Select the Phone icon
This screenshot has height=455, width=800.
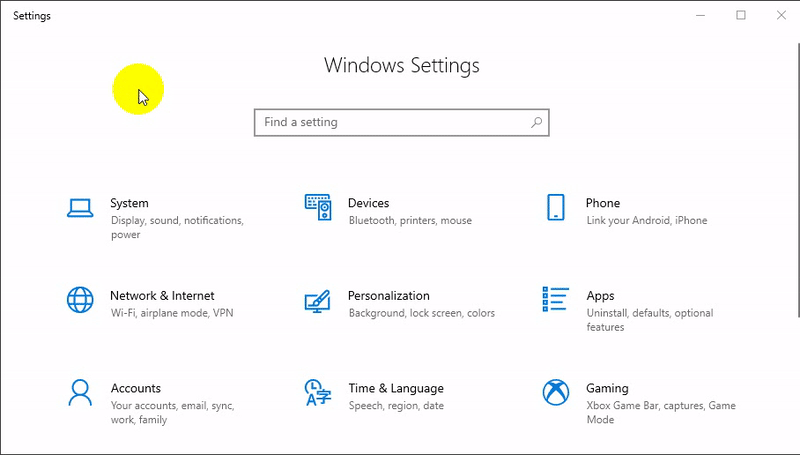tap(556, 207)
